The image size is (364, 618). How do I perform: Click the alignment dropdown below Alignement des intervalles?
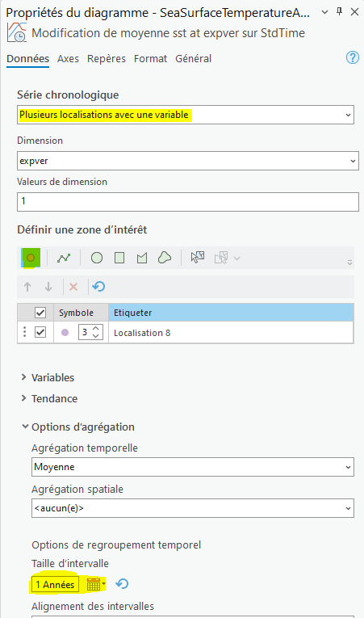point(193,616)
